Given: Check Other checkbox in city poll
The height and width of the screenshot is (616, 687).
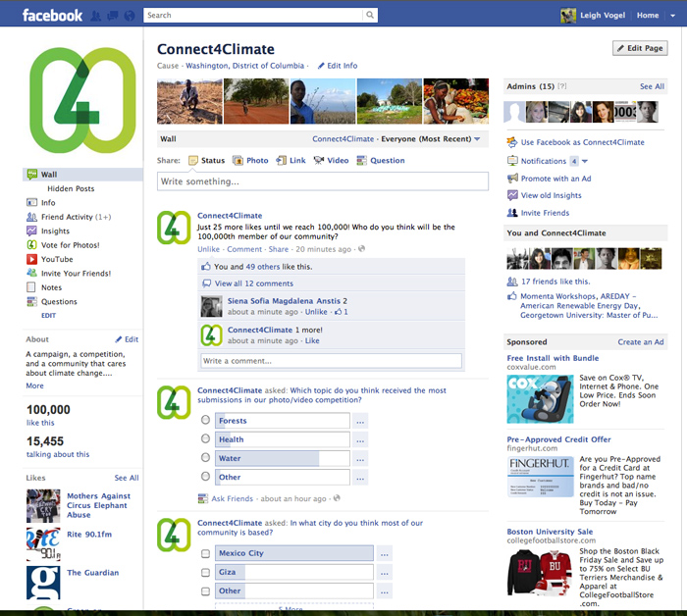Looking at the screenshot, I should 205,591.
